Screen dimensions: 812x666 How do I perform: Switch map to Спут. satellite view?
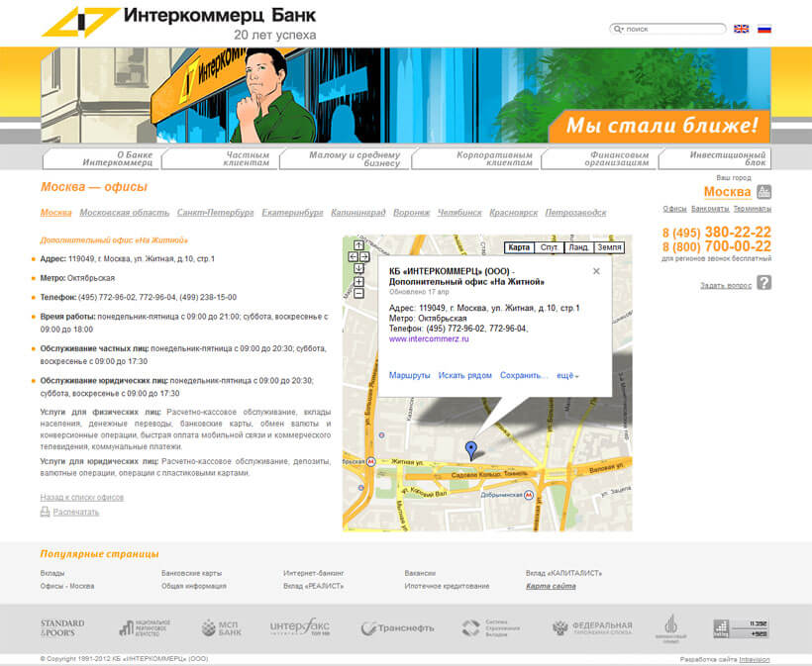pyautogui.click(x=549, y=247)
